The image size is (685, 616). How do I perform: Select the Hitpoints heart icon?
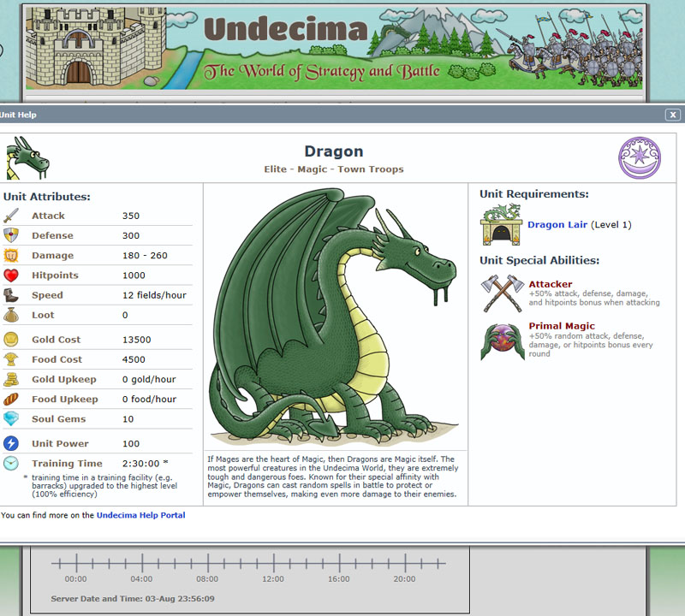12,275
